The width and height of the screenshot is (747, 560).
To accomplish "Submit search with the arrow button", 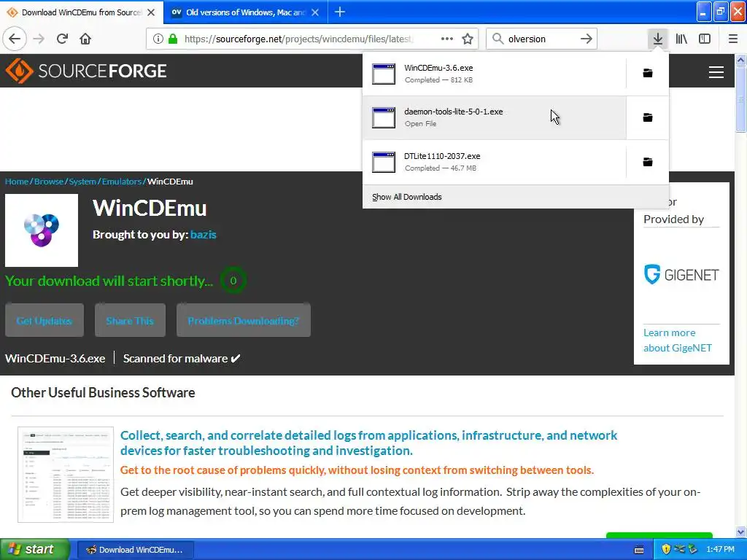I will tap(587, 39).
